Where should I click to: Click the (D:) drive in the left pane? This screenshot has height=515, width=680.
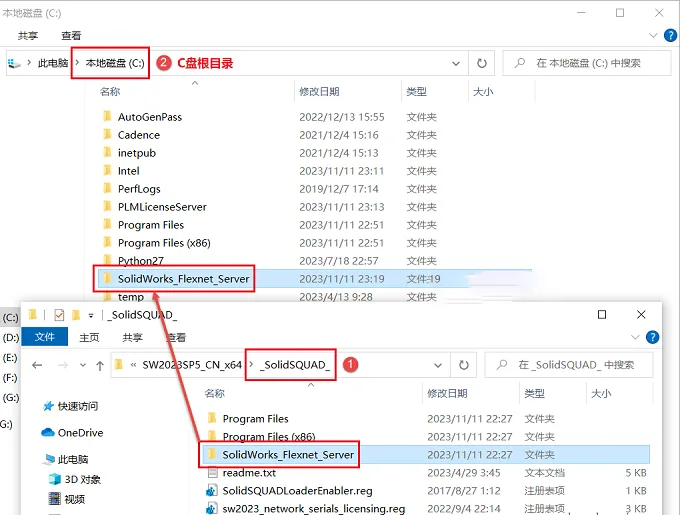tap(10, 338)
